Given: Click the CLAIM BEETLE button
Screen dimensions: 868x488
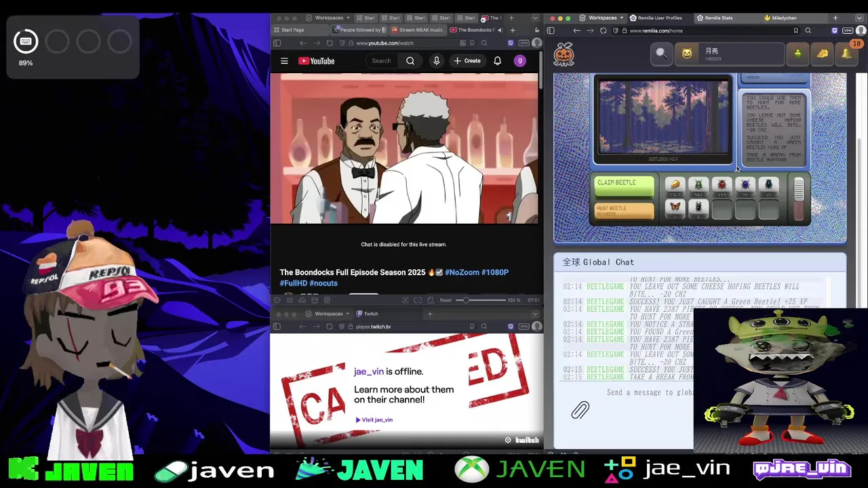Looking at the screenshot, I should click(x=625, y=186).
